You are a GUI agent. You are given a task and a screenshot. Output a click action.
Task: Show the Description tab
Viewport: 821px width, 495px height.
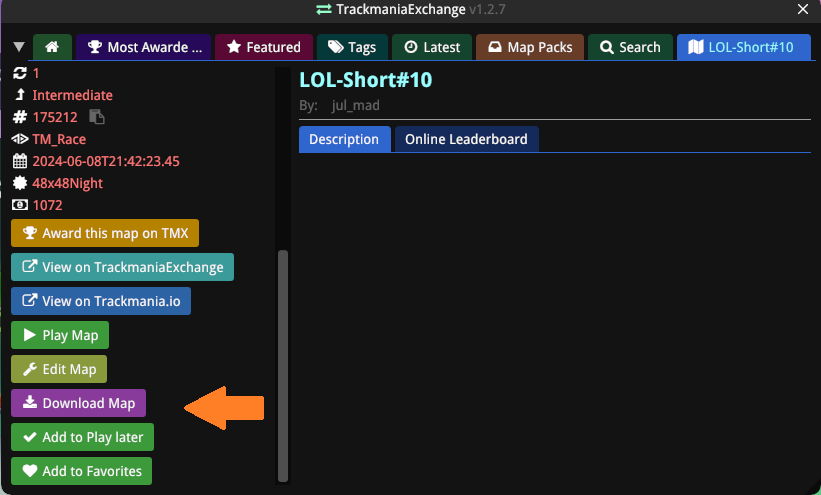(344, 139)
